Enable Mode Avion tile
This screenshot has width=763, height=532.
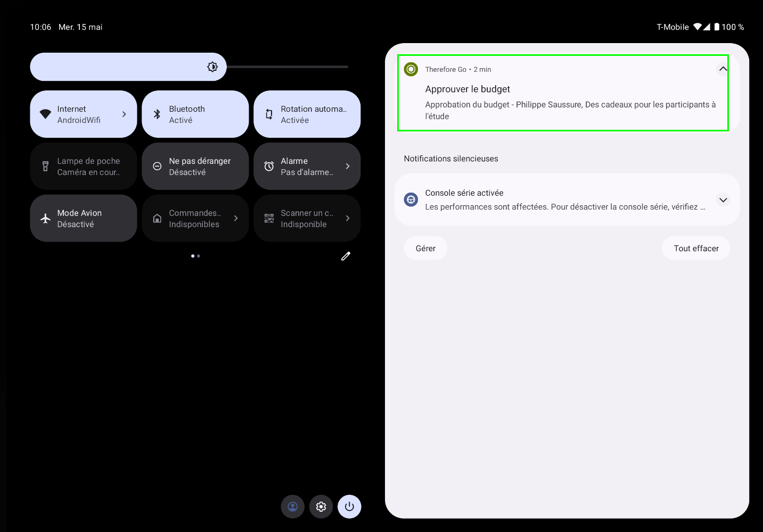pyautogui.click(x=84, y=219)
